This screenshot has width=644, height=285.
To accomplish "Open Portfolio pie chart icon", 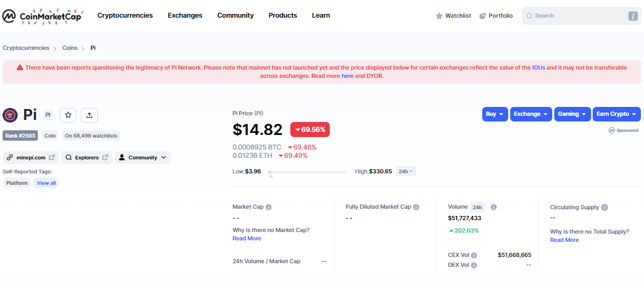I will [x=483, y=16].
